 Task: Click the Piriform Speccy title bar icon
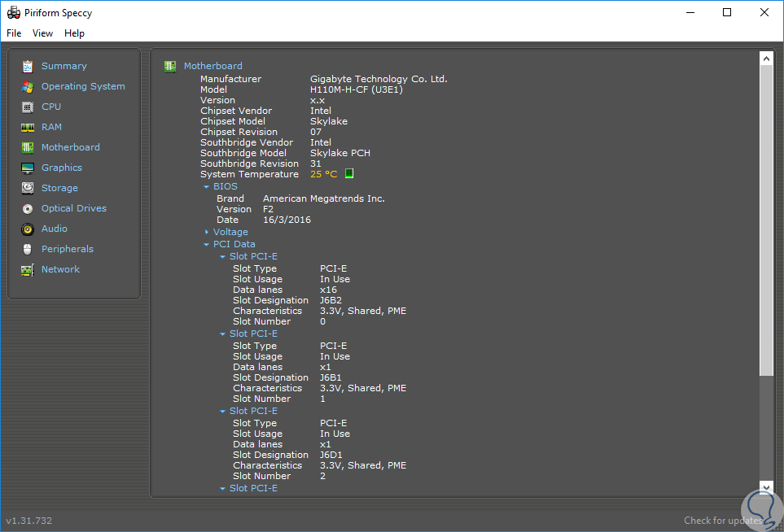tap(14, 13)
